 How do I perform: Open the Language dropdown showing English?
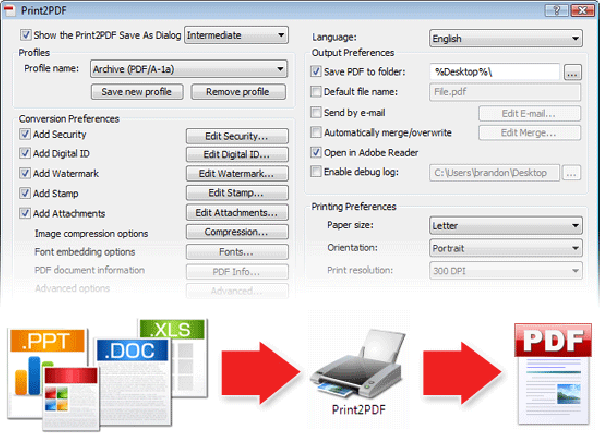click(506, 38)
